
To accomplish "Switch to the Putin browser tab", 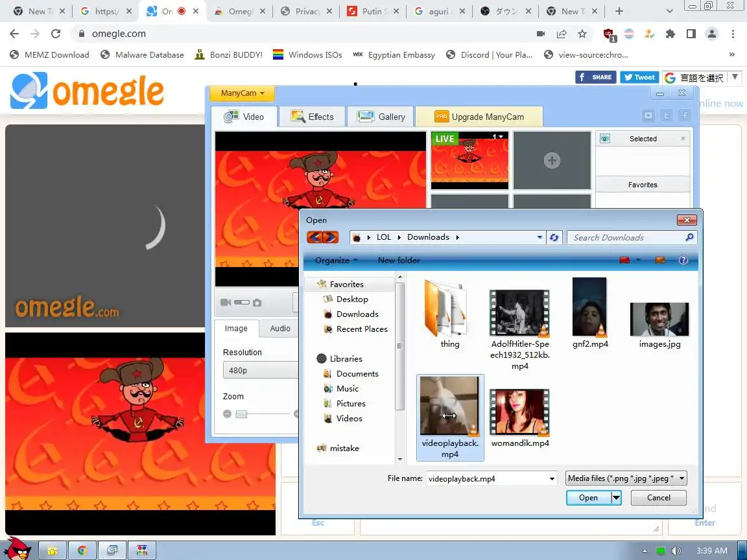I will pyautogui.click(x=373, y=11).
